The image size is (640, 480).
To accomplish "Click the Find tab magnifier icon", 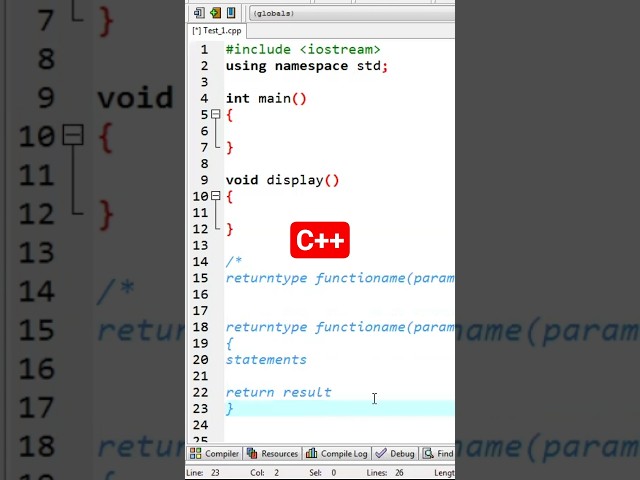I will 428,453.
